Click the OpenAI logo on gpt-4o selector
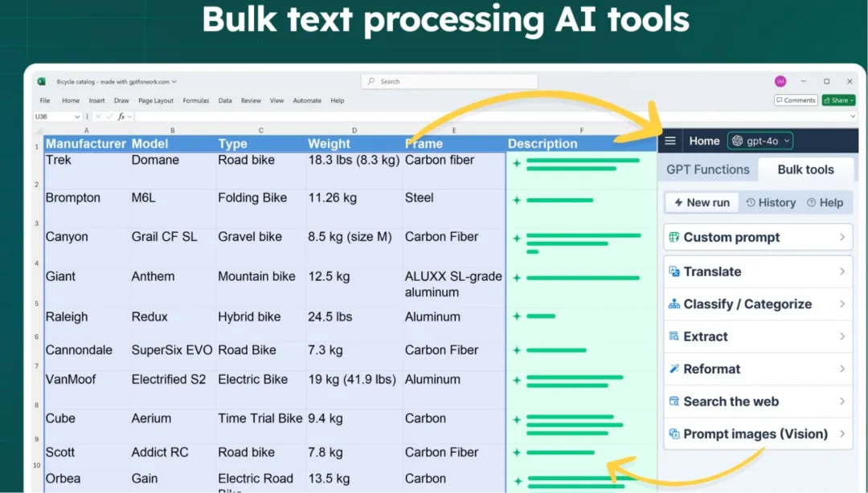The height and width of the screenshot is (493, 868). click(x=737, y=141)
